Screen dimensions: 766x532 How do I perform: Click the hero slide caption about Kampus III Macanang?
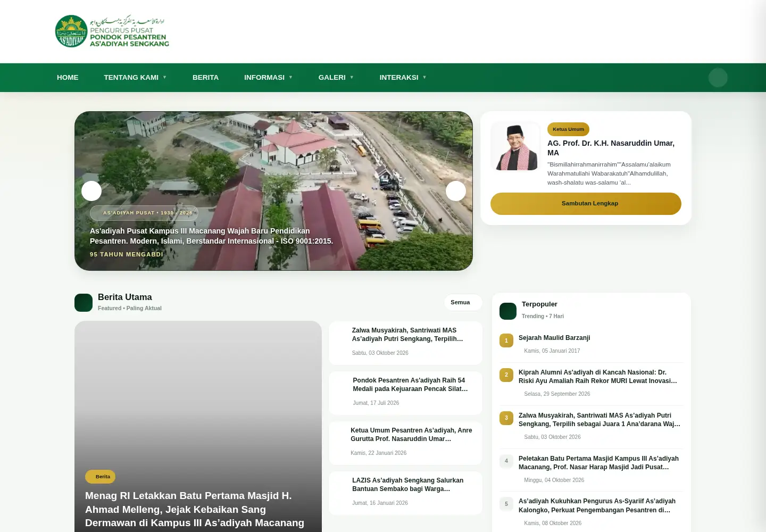click(x=211, y=236)
